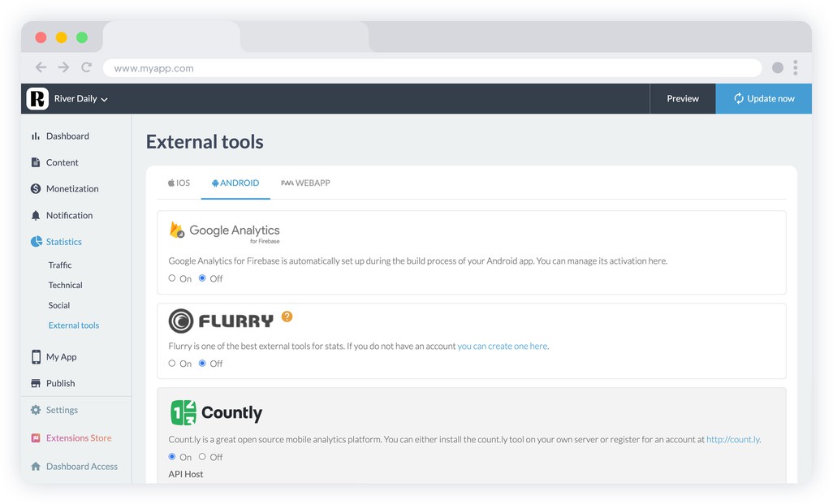Click the Publish store icon
Screen dimensions: 833x504
coord(36,383)
